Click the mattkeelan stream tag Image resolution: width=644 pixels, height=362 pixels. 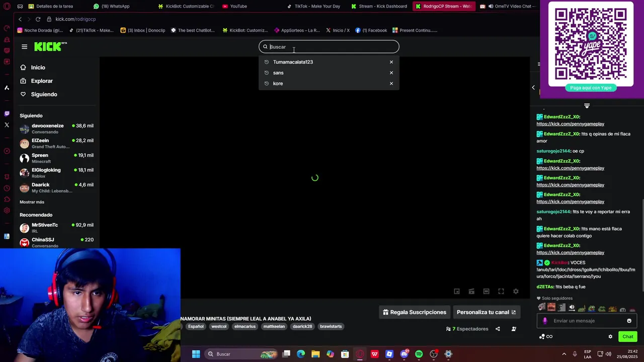pyautogui.click(x=274, y=326)
